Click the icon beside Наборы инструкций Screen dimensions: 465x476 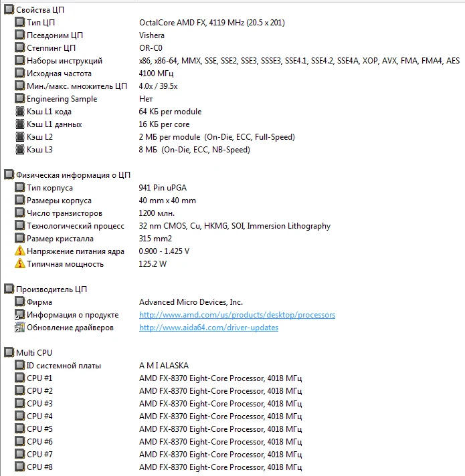pyautogui.click(x=19, y=61)
